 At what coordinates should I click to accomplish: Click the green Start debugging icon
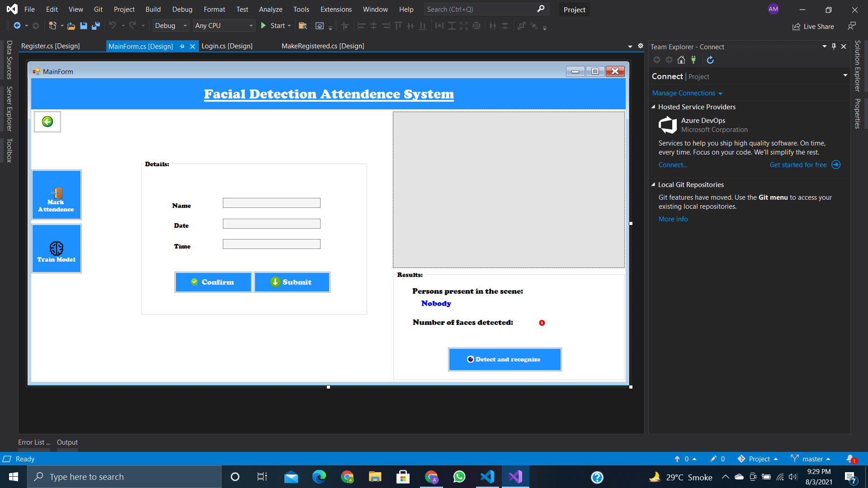point(264,26)
